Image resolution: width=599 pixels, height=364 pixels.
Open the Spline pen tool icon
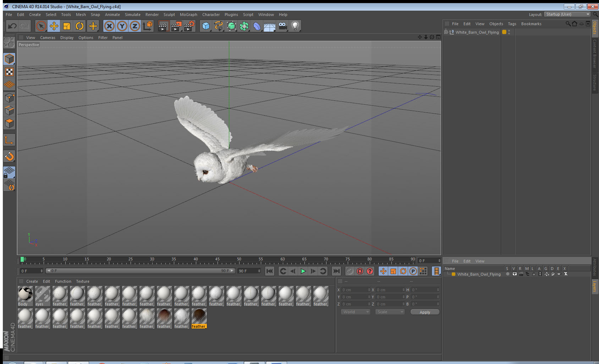[219, 26]
